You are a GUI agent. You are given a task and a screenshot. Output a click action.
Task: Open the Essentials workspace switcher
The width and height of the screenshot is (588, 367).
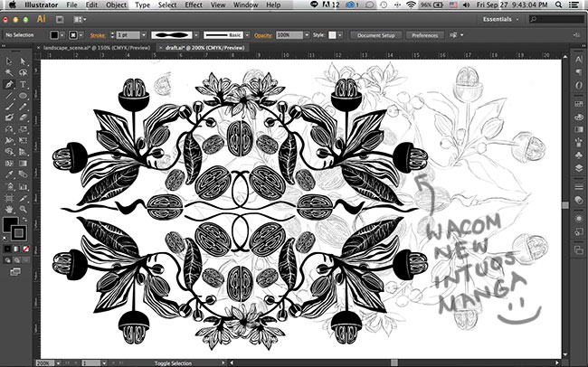click(500, 19)
